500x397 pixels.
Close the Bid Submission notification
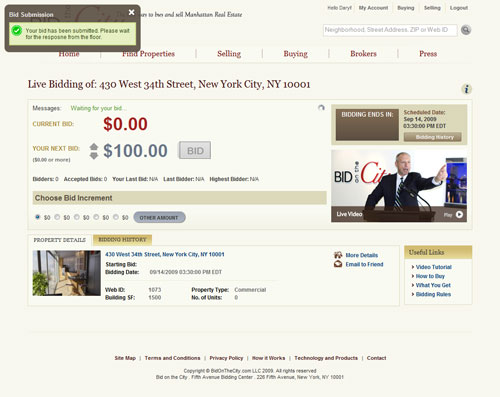tap(132, 12)
